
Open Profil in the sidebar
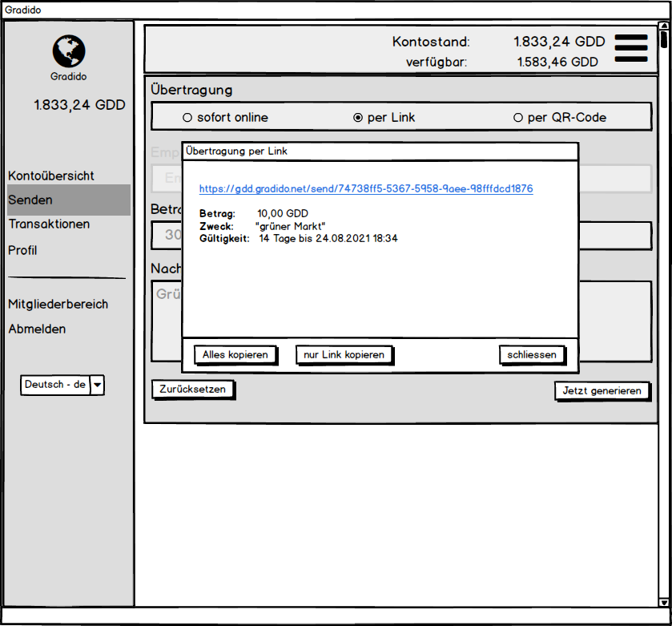click(x=22, y=250)
